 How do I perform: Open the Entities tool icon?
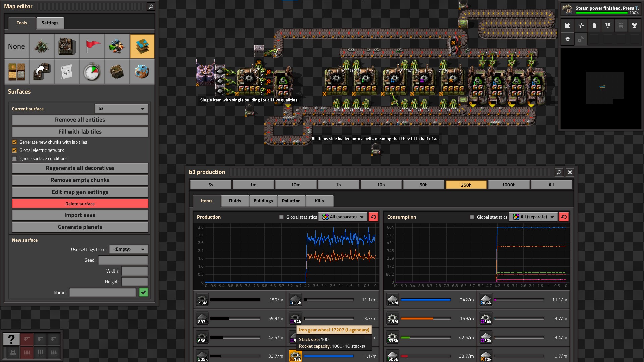67,46
